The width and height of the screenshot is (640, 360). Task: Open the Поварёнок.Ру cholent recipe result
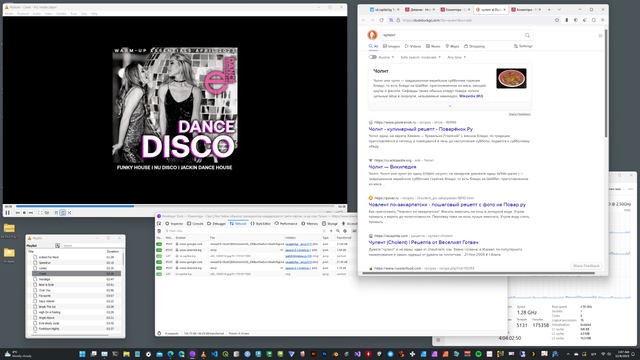point(420,129)
